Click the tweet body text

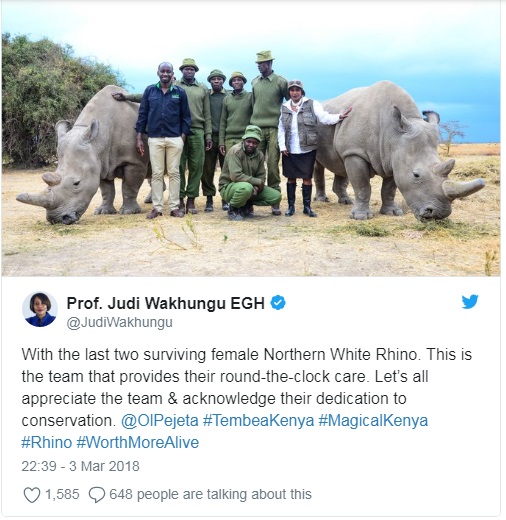click(247, 398)
